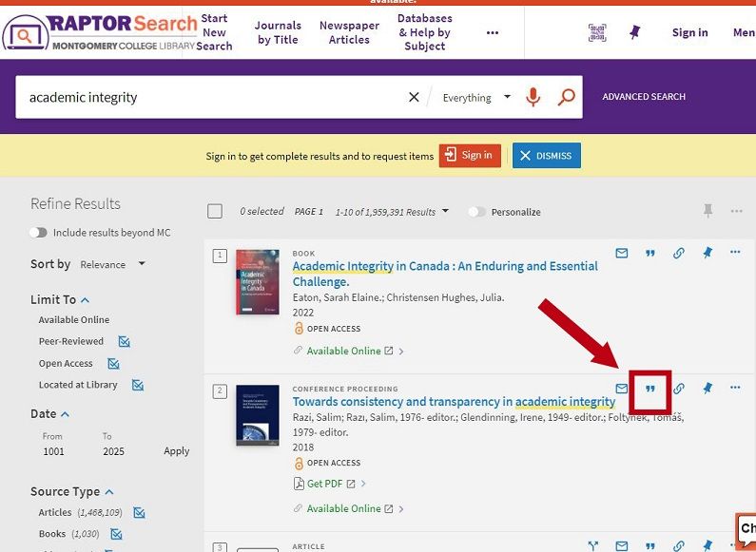Expand Available Online options for result 2
Image resolution: width=756 pixels, height=552 pixels.
[401, 509]
